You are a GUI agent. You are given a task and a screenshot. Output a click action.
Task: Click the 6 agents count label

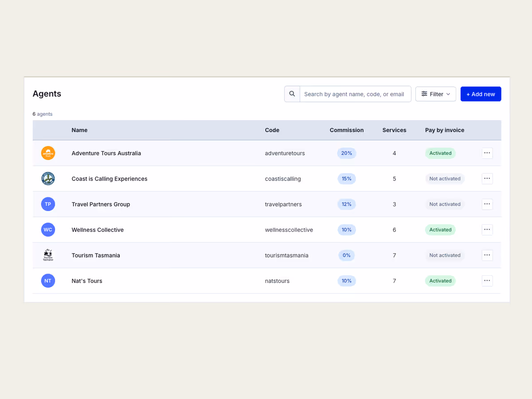pos(43,114)
